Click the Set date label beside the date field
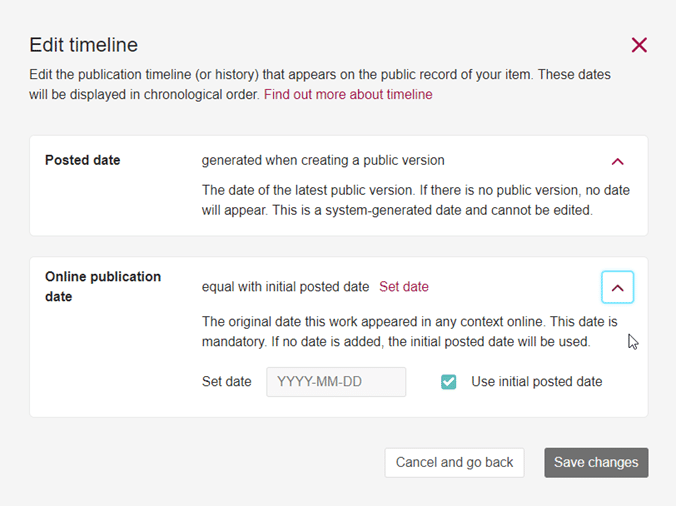 [227, 382]
